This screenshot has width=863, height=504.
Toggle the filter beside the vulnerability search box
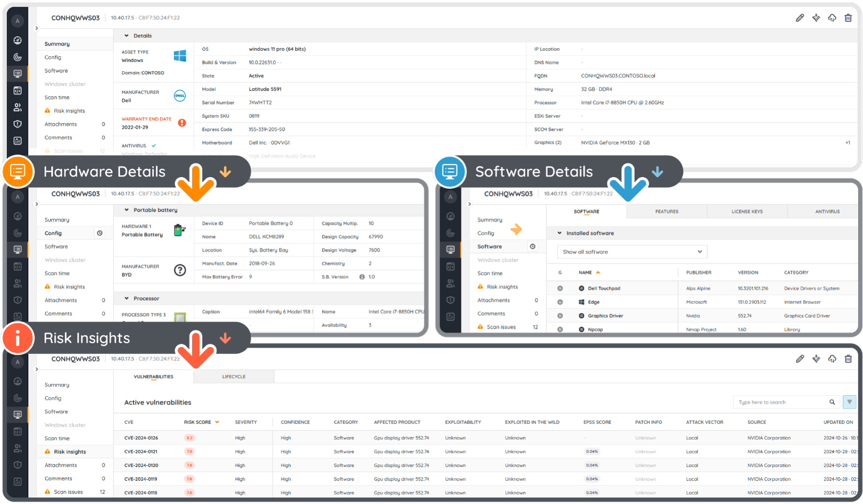(849, 401)
